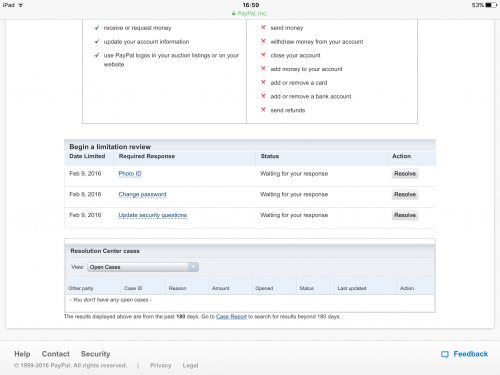Click the red X beside send money

coord(263,28)
